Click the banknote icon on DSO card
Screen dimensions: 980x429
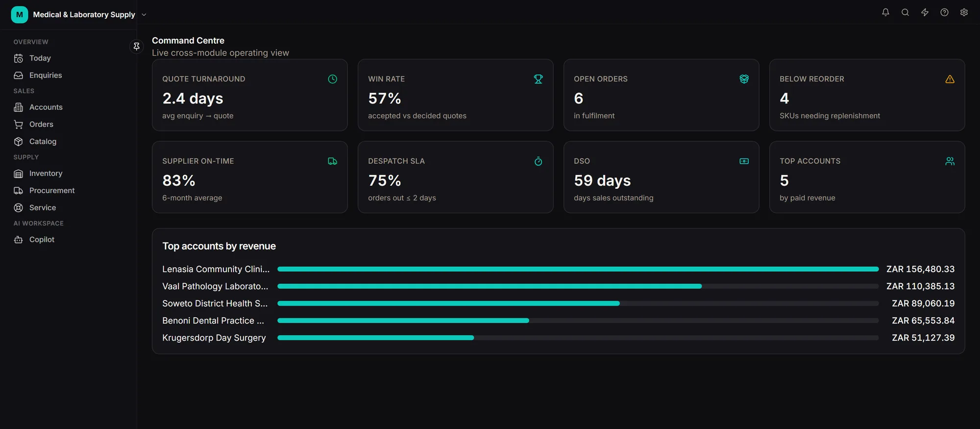pos(744,161)
